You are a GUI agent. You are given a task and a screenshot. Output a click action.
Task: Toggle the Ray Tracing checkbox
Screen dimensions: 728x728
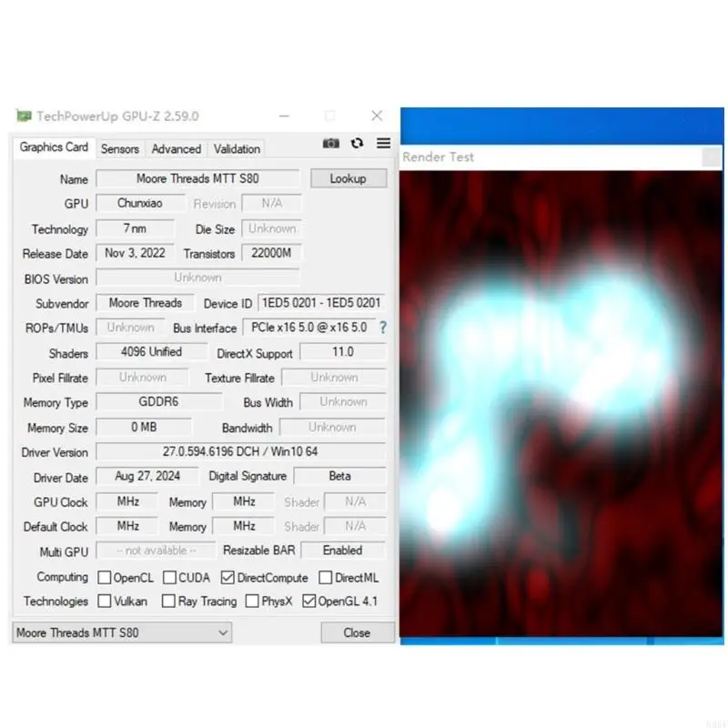click(168, 601)
